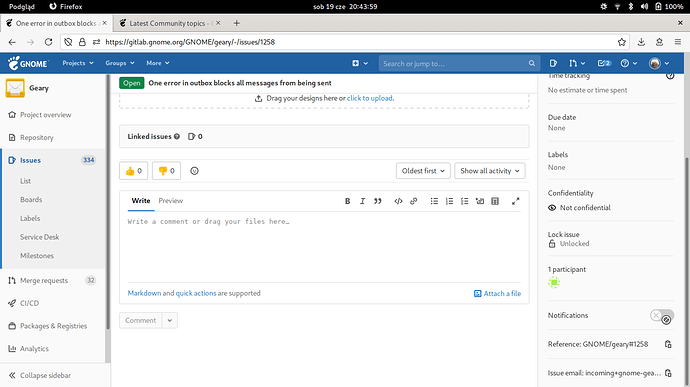Open Milestones in sidebar

click(x=37, y=256)
